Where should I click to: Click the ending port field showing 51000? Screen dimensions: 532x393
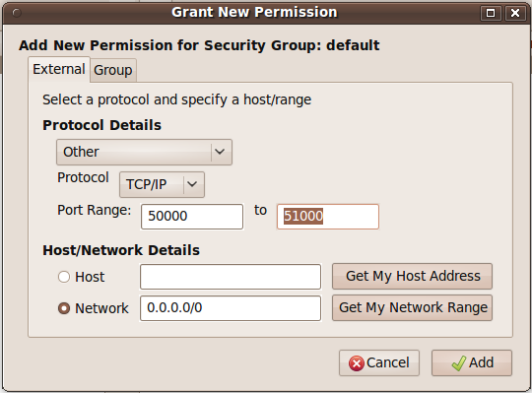328,217
